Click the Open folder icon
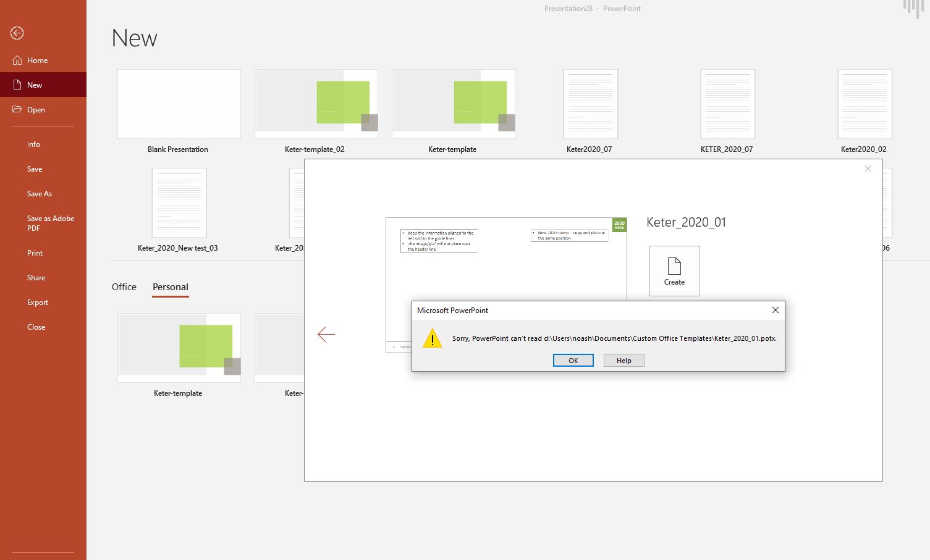 (17, 110)
